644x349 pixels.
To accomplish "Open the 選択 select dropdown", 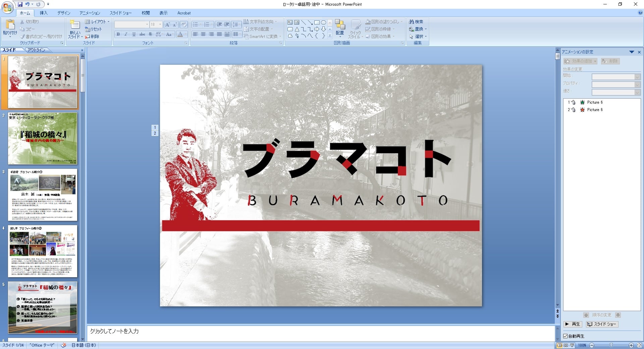I will [x=418, y=37].
